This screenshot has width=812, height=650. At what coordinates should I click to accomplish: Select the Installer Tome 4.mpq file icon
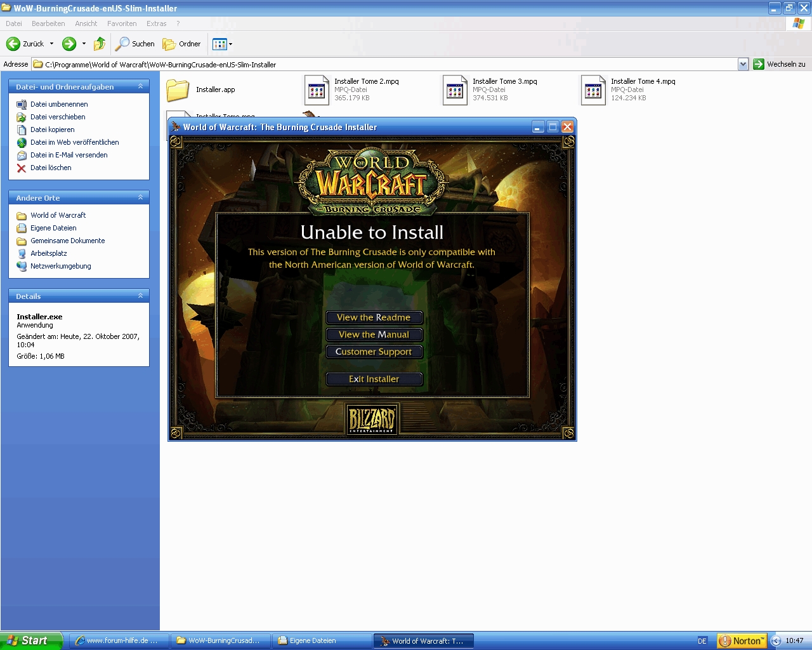point(593,90)
